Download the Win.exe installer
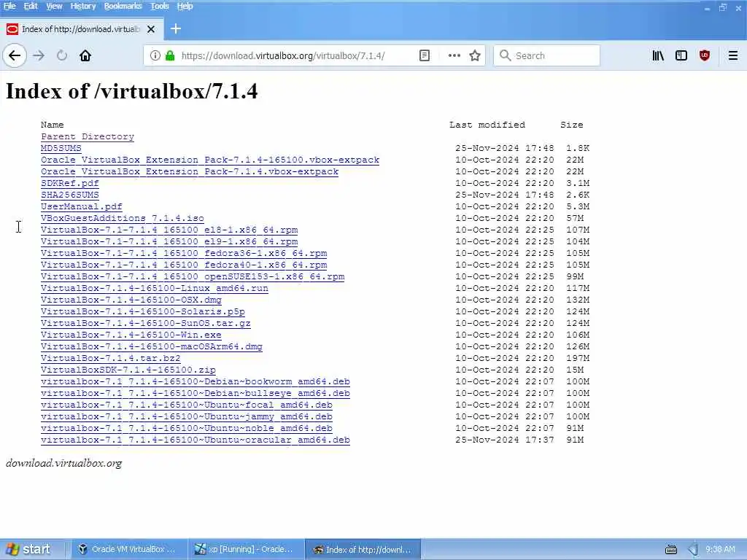 click(x=131, y=335)
